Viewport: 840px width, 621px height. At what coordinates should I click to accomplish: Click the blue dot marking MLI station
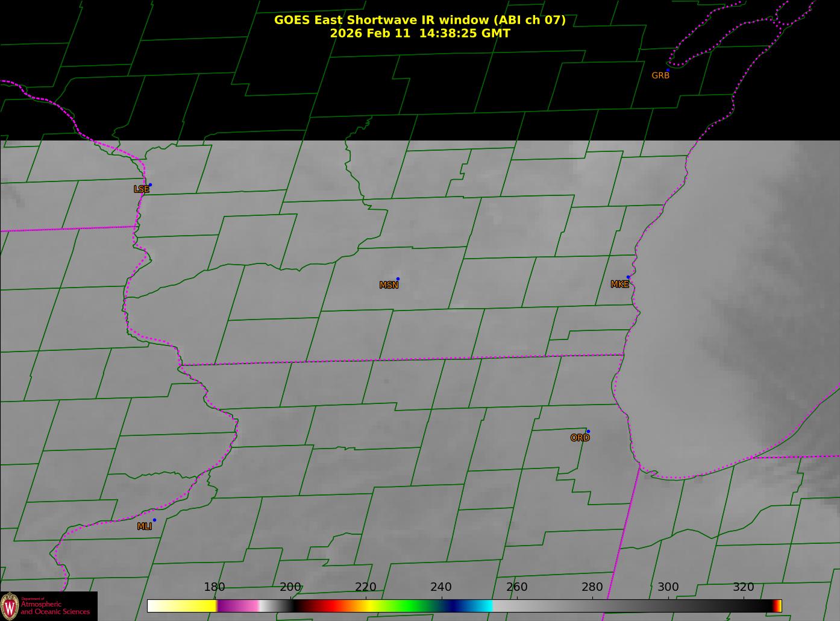(154, 520)
